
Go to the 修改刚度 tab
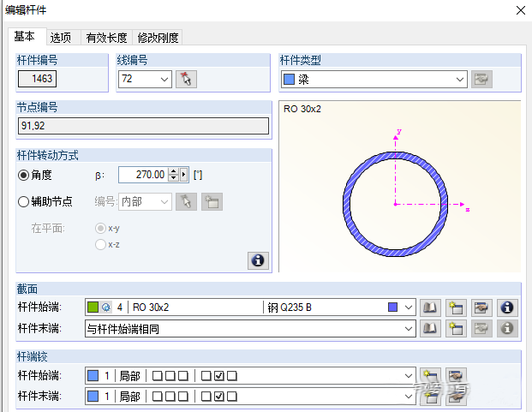click(x=158, y=37)
